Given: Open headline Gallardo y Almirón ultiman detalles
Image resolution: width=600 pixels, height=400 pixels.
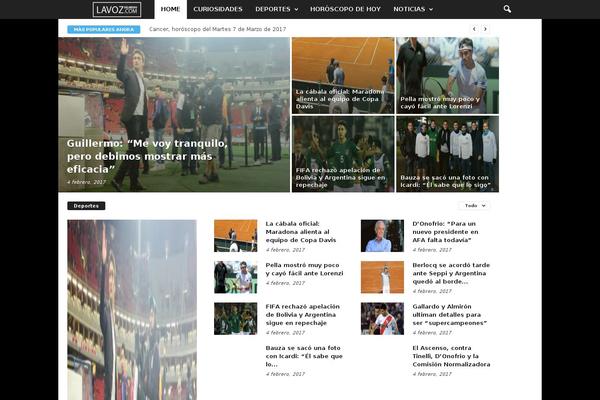Looking at the screenshot, I should click(450, 315).
